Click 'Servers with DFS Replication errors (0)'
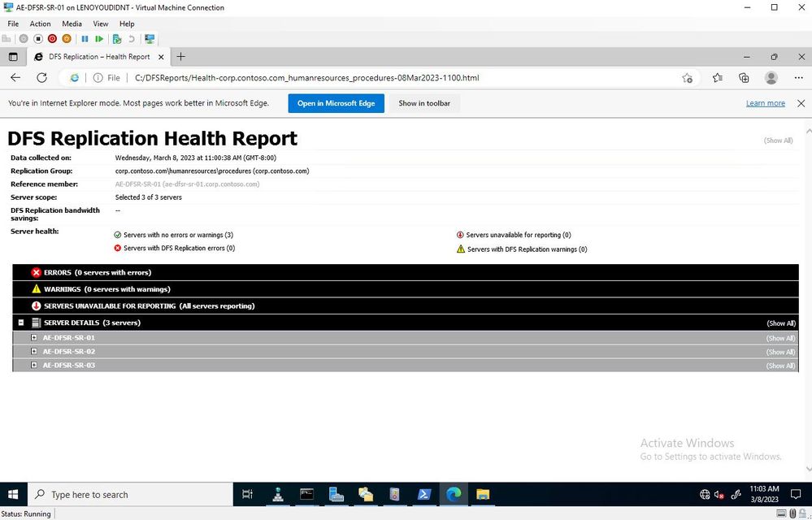This screenshot has width=812, height=520. click(x=179, y=249)
